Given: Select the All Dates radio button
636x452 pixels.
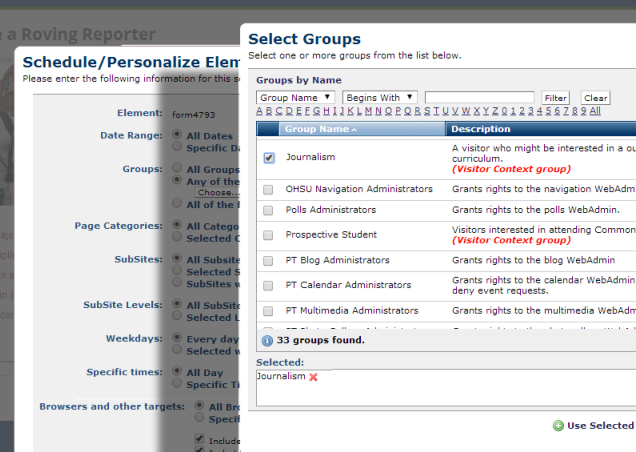Looking at the screenshot, I should pyautogui.click(x=177, y=134).
